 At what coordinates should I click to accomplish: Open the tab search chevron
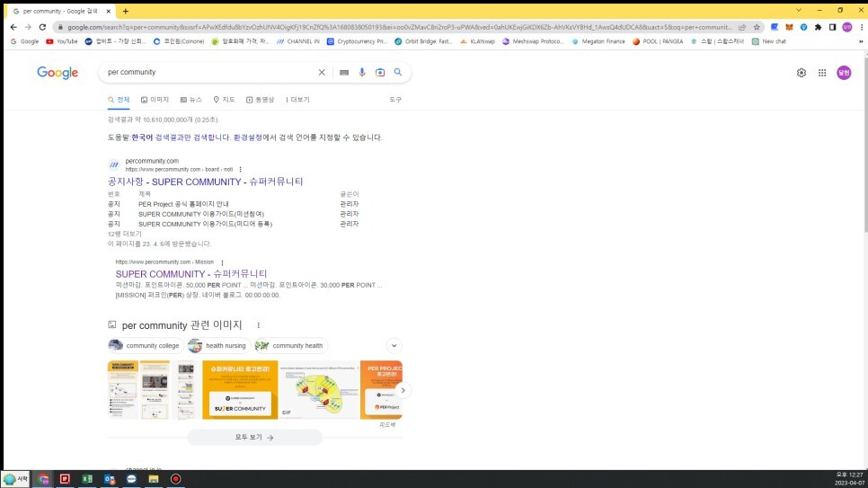coord(798,11)
